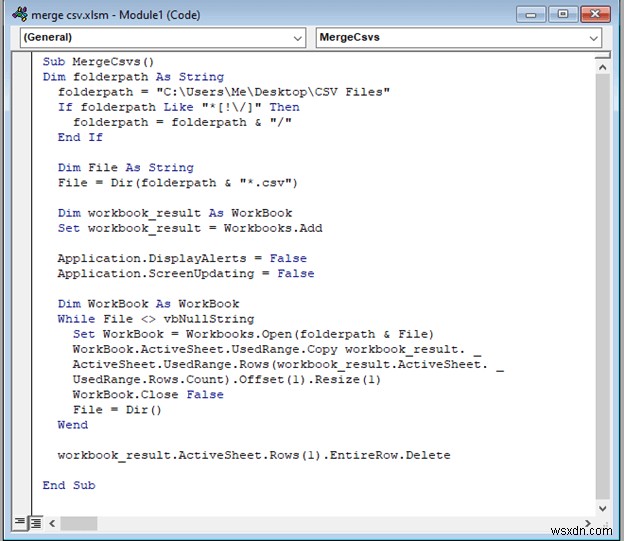This screenshot has width=624, height=541.
Task: Click the 'Set WorkBook = Workbooks.Open' line
Action: coord(253,334)
